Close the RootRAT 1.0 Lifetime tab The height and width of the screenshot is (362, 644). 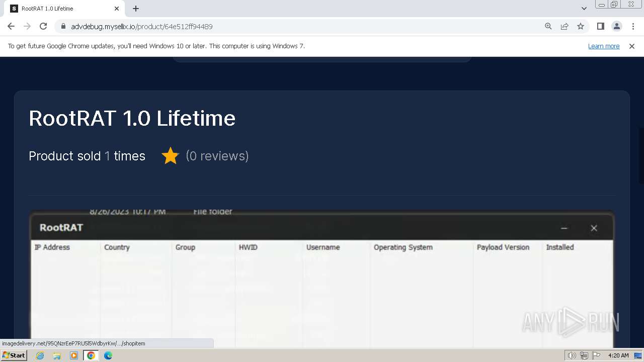pyautogui.click(x=117, y=9)
